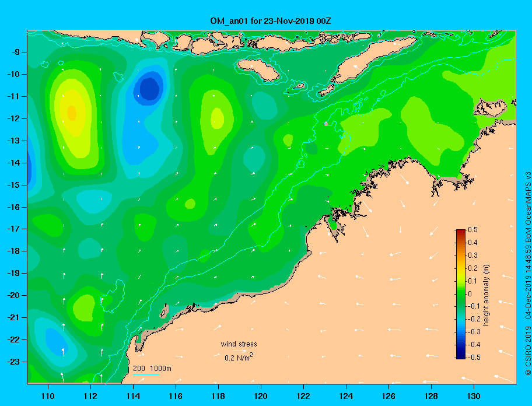Click longitude label 112 on bottom axis
Viewport: 532px width, 406px height.
pyautogui.click(x=90, y=396)
